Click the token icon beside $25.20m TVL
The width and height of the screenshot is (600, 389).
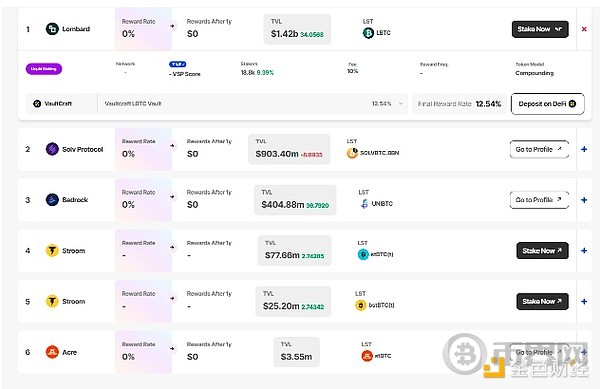(360, 305)
